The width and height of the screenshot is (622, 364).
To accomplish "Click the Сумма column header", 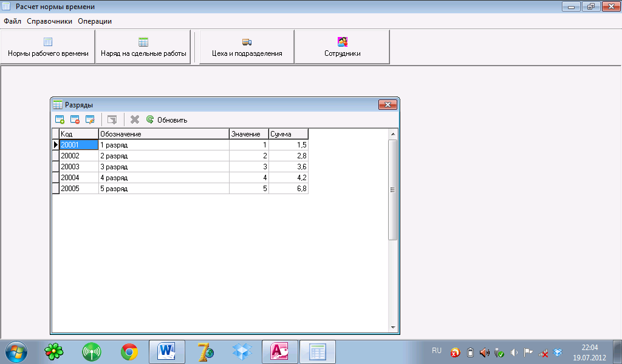I will 289,134.
